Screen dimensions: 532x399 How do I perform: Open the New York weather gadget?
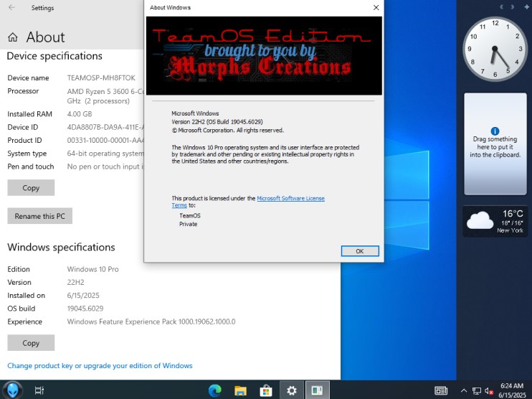[x=495, y=221]
